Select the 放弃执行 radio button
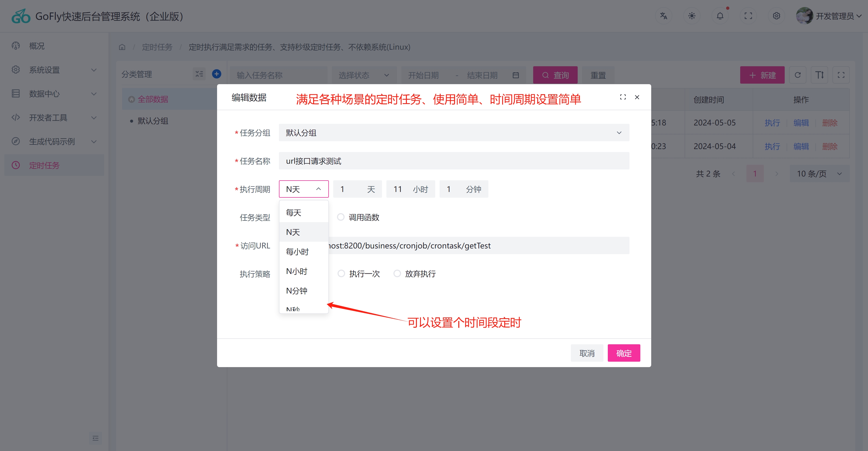 (x=397, y=273)
